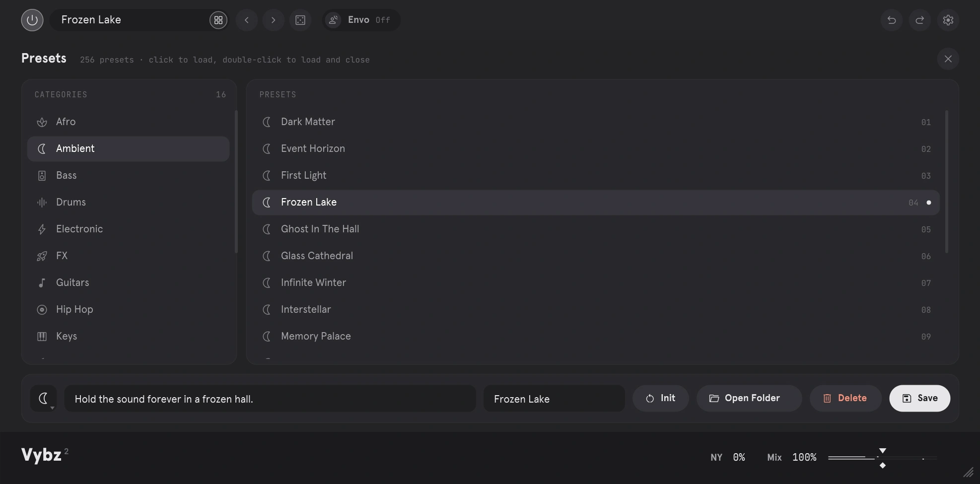Save the current preset
980x484 pixels.
point(920,398)
